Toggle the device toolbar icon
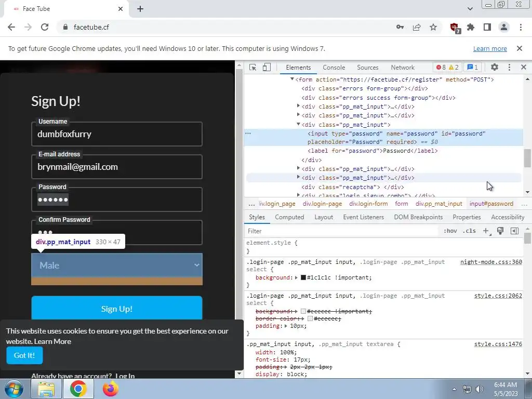Screen dimensions: 532x399 point(267,67)
